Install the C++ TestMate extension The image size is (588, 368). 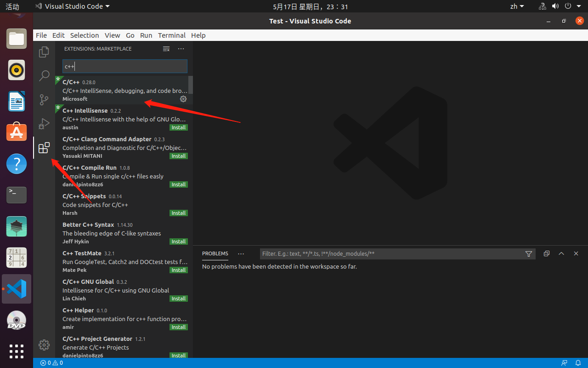pos(179,270)
